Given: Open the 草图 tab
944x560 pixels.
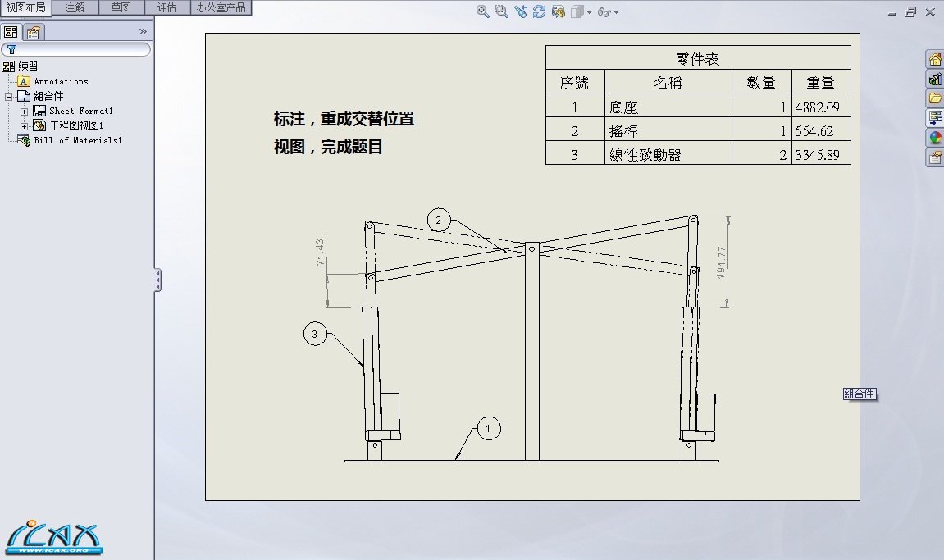Looking at the screenshot, I should pyautogui.click(x=121, y=7).
